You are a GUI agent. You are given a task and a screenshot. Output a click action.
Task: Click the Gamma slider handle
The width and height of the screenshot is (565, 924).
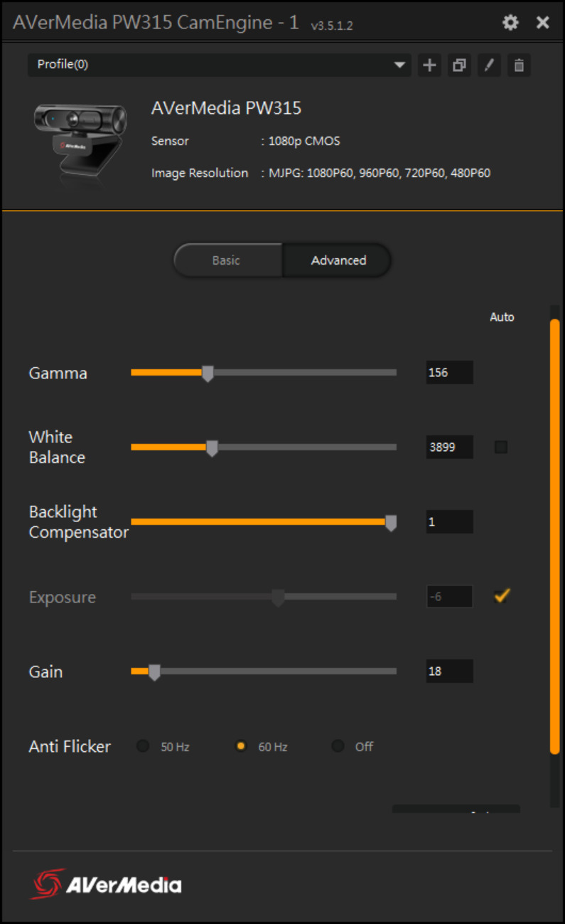208,373
